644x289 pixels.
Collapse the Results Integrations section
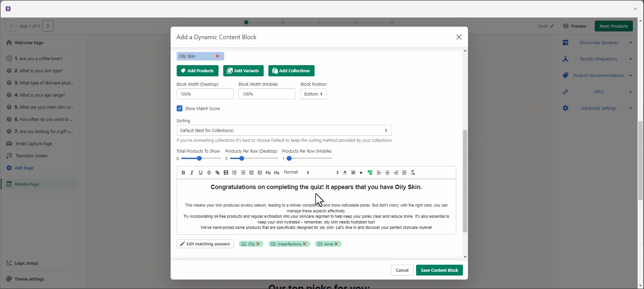(630, 59)
